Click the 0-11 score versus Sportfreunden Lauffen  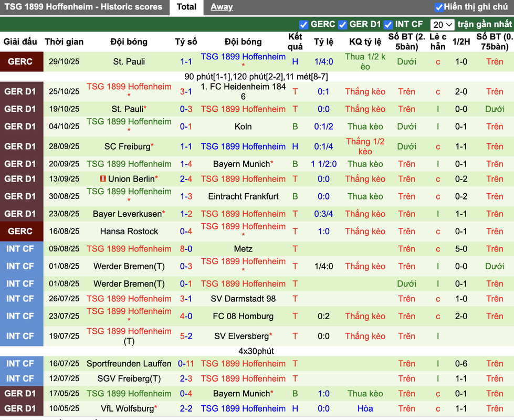pos(186,364)
